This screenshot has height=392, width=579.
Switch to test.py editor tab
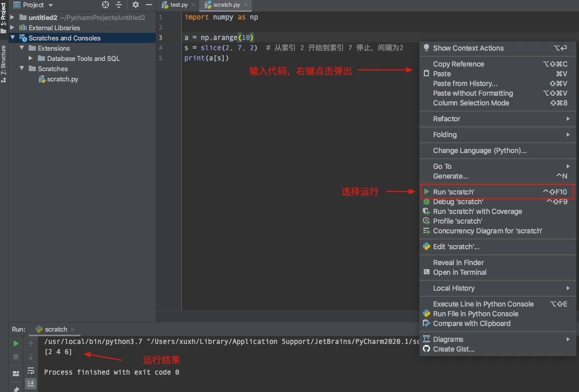click(179, 5)
